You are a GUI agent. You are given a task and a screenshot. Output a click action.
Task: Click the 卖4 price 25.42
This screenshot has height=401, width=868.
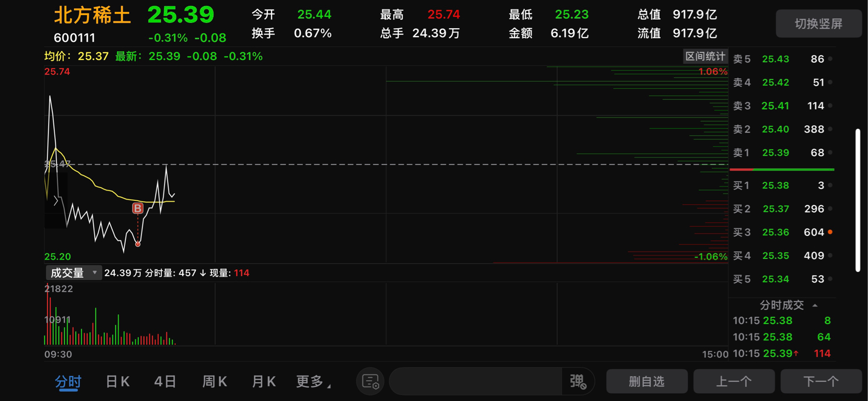tap(776, 82)
